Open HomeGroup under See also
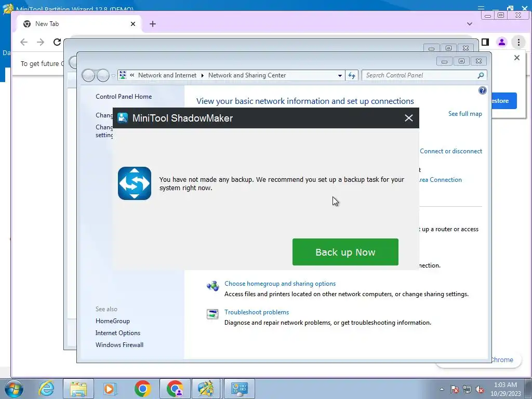532x399 pixels. tap(113, 321)
